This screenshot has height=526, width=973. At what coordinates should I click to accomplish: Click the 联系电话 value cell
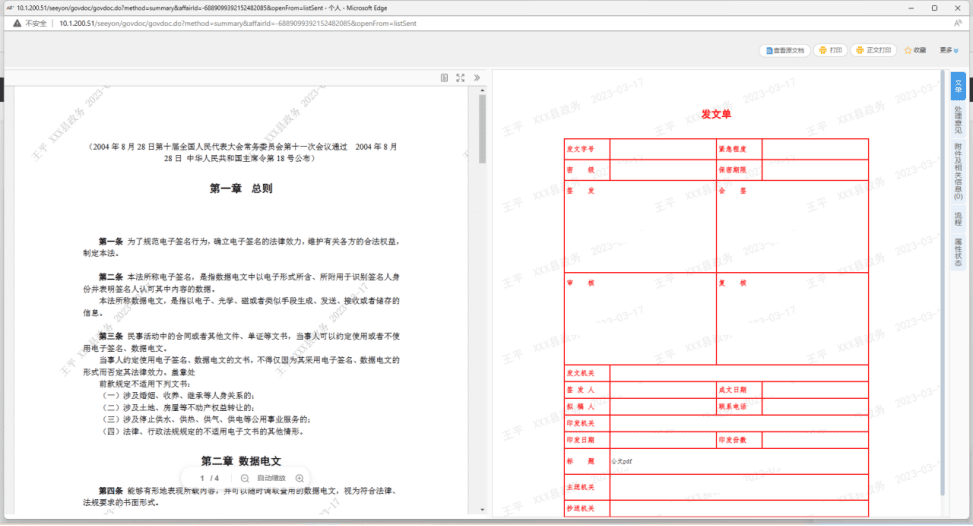pos(815,407)
